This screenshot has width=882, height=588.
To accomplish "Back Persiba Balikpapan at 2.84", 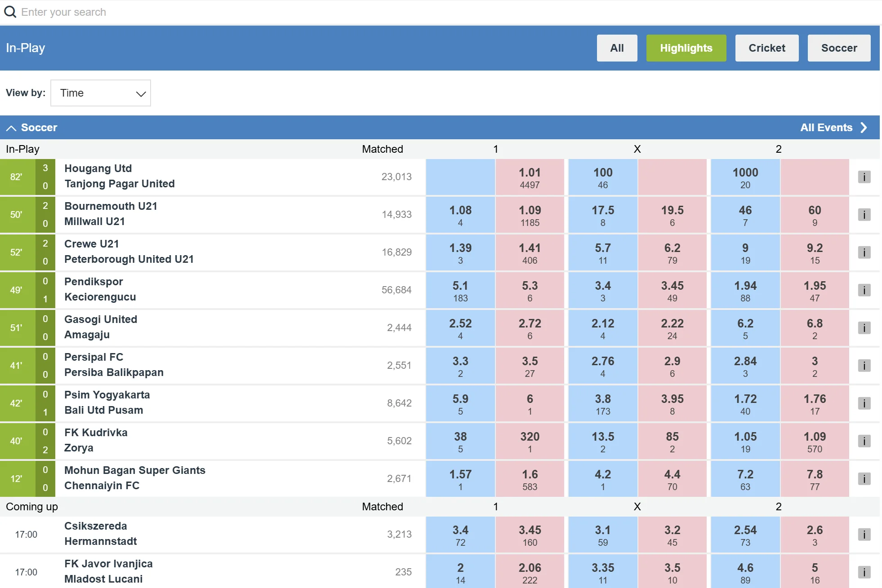I will click(745, 366).
